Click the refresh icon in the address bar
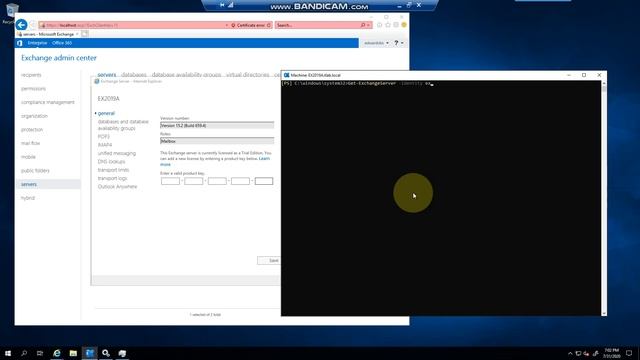The width and height of the screenshot is (640, 360). click(x=269, y=25)
